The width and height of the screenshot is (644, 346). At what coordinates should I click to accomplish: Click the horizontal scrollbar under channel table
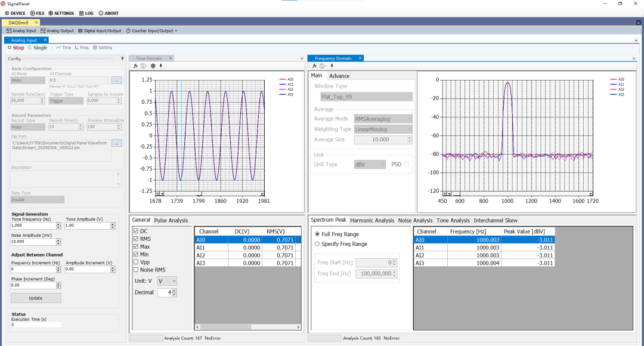click(247, 327)
